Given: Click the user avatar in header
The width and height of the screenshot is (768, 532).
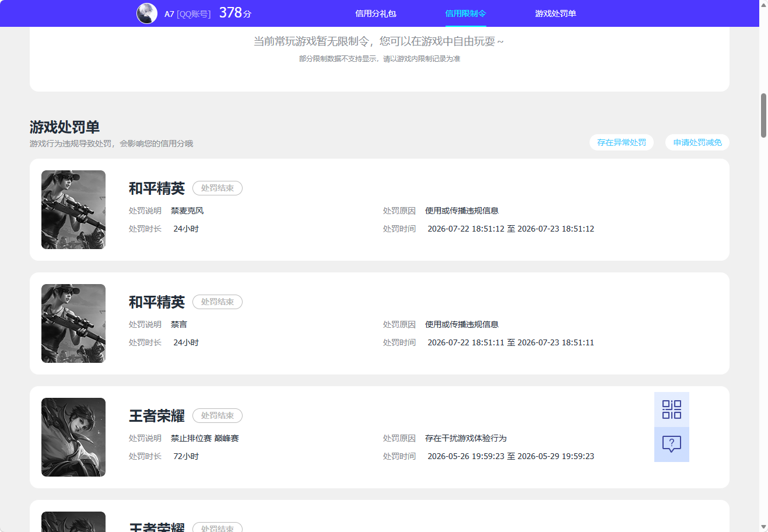Looking at the screenshot, I should click(147, 13).
